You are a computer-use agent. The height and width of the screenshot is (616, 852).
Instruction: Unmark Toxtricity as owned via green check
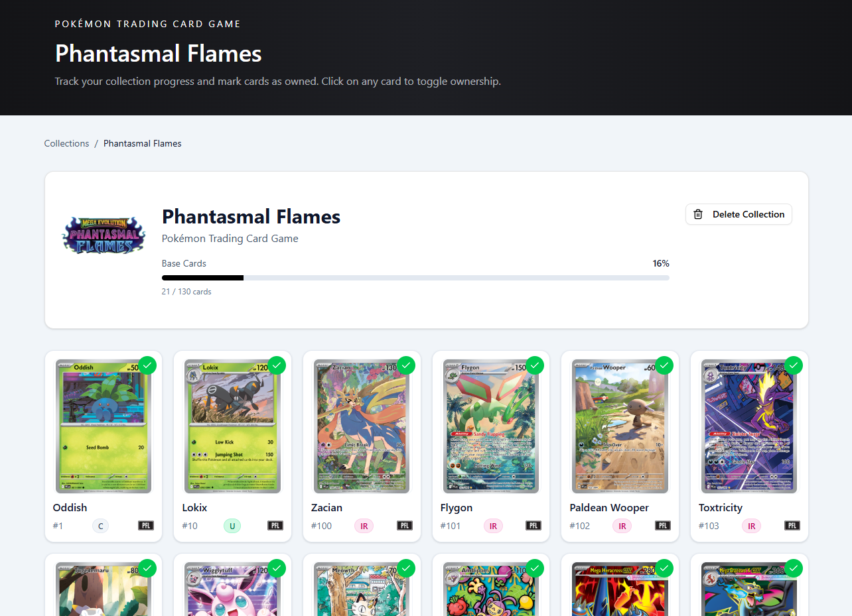[x=793, y=365]
